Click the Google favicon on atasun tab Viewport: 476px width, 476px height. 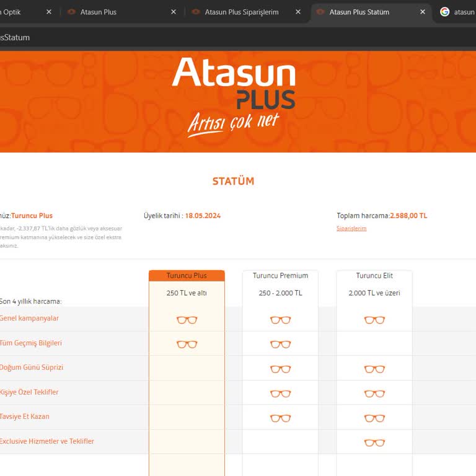[x=445, y=12]
